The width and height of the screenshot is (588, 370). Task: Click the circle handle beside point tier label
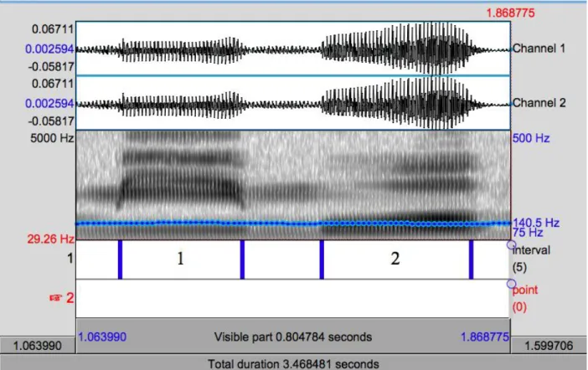(x=511, y=284)
